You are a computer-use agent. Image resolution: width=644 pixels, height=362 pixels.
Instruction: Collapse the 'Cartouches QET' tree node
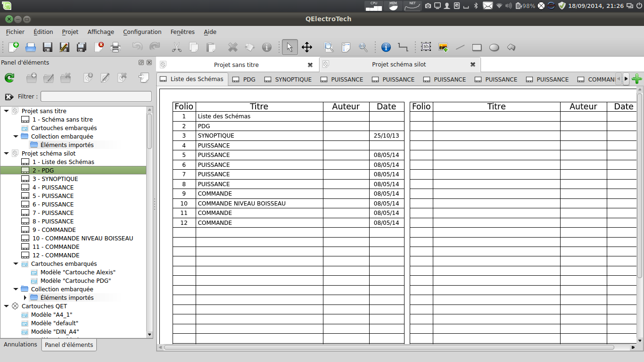(7, 306)
